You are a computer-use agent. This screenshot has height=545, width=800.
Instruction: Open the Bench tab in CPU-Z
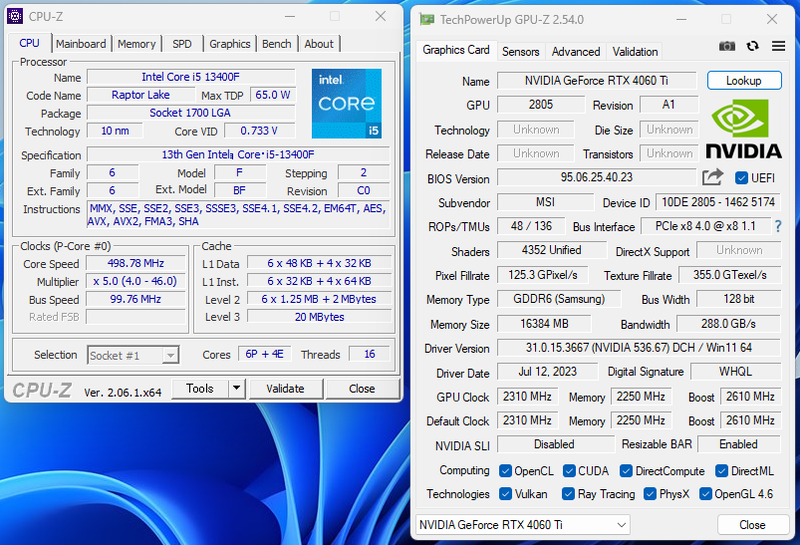coord(277,44)
